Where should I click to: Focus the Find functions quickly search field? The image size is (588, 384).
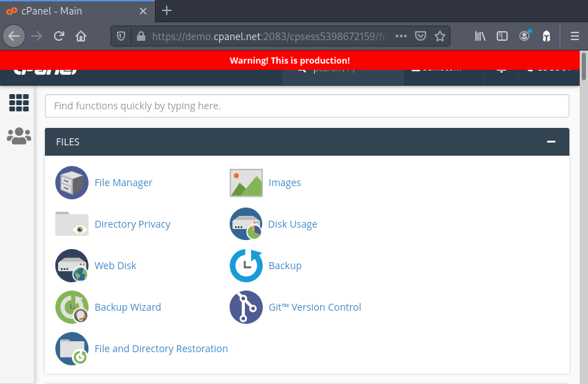(x=306, y=106)
